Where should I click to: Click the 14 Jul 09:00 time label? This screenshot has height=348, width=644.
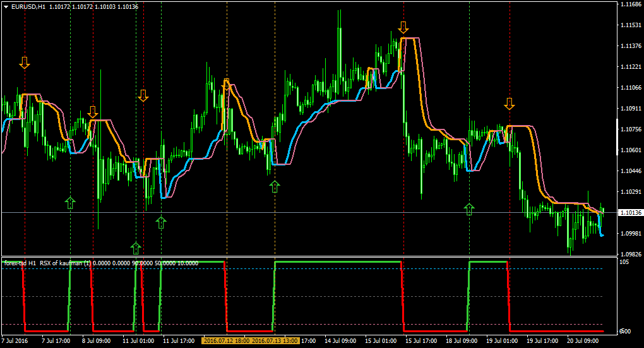click(340, 341)
